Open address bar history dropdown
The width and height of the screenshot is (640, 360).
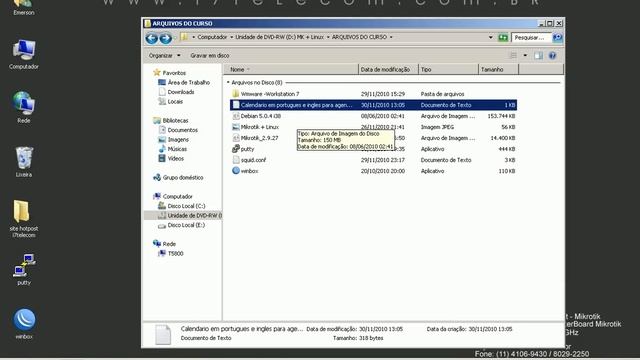click(x=491, y=38)
